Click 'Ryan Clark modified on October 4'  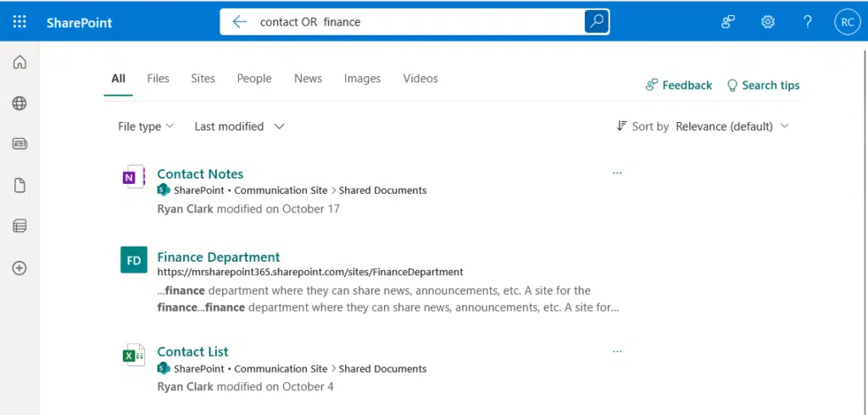pos(245,386)
